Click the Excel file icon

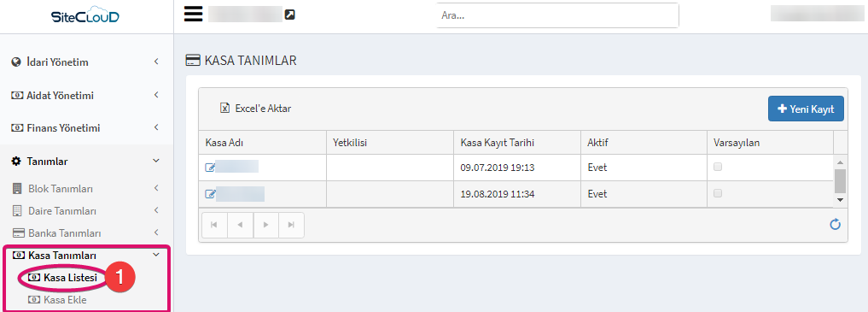(x=224, y=108)
